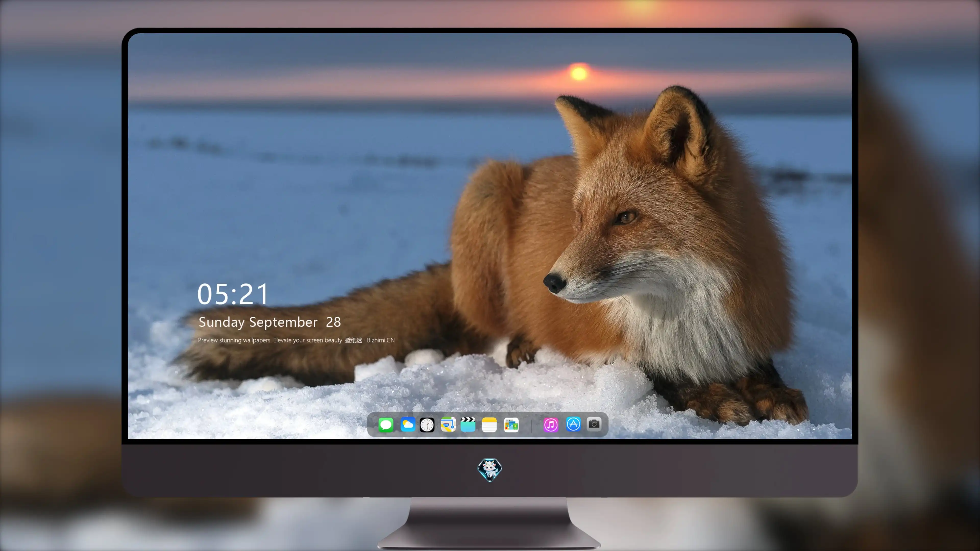Open the blue App Store icon

[573, 424]
